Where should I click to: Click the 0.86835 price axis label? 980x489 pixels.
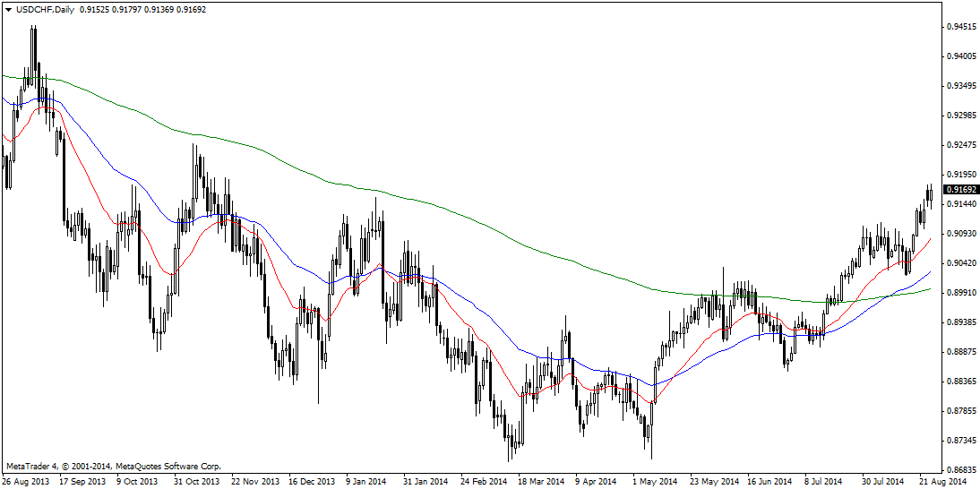(963, 470)
